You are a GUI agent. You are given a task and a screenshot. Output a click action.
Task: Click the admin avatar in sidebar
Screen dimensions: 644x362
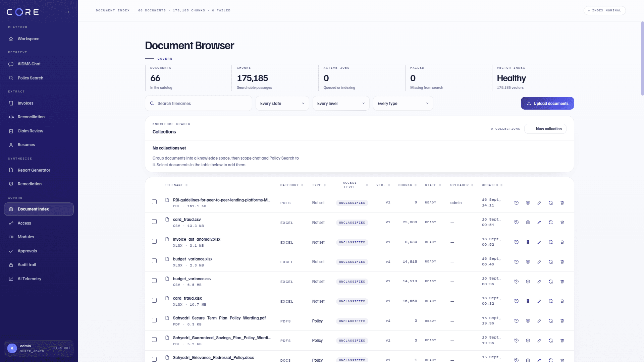tap(12, 348)
